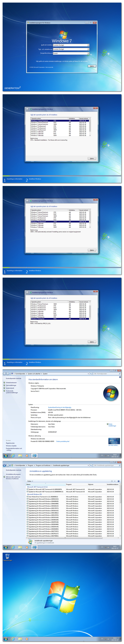Click 'System och säkerhet' breadcrumb in System window
This screenshot has width=124, height=644.
tap(34, 374)
